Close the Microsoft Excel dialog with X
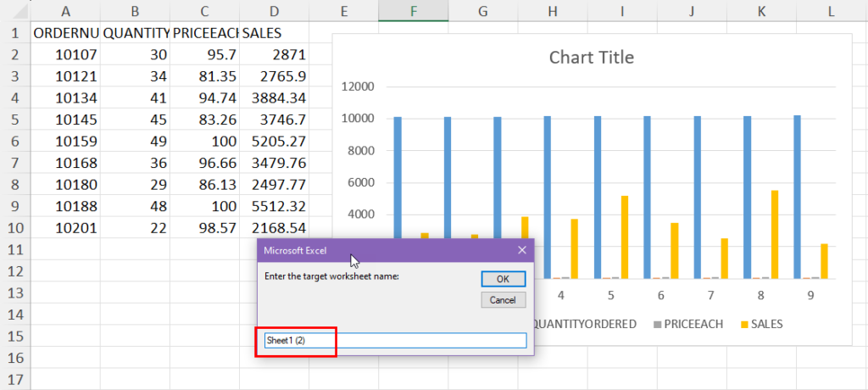Screen dimensions: 868x390 (521, 250)
